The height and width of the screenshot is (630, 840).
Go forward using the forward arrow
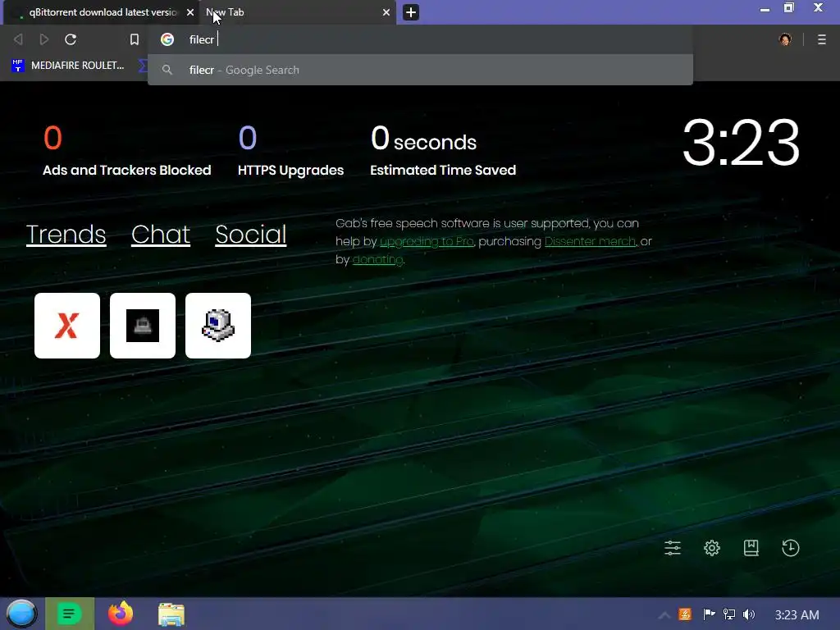point(44,39)
